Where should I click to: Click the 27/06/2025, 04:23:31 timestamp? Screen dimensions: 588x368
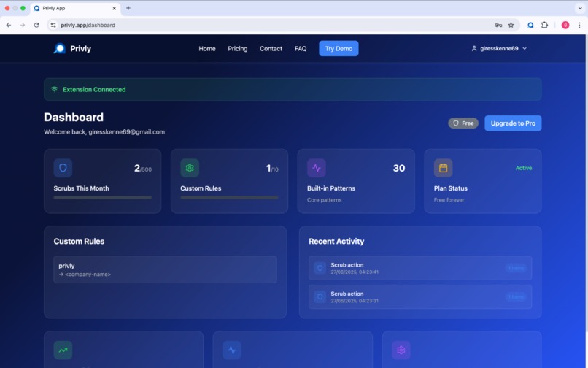(355, 301)
